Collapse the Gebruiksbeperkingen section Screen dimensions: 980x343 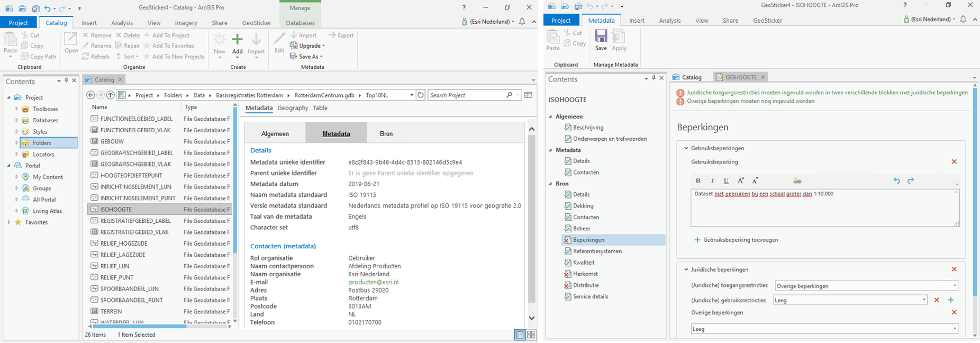click(686, 148)
